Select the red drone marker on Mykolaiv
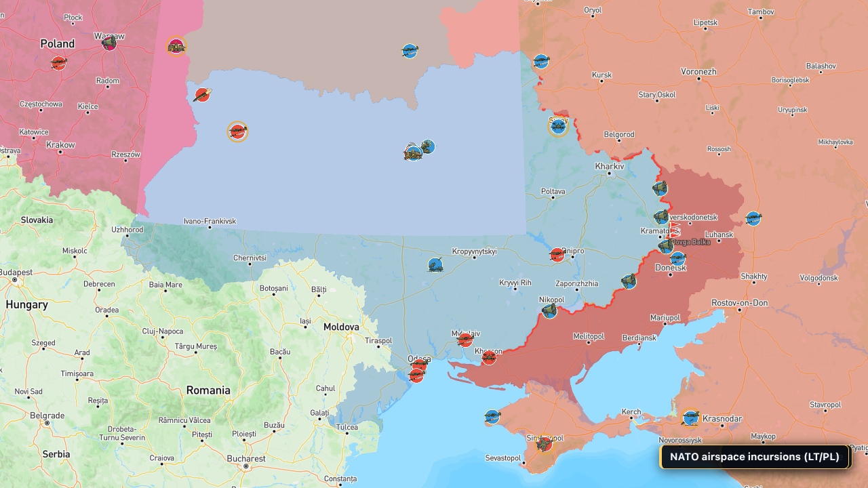868x488 pixels. coord(465,340)
